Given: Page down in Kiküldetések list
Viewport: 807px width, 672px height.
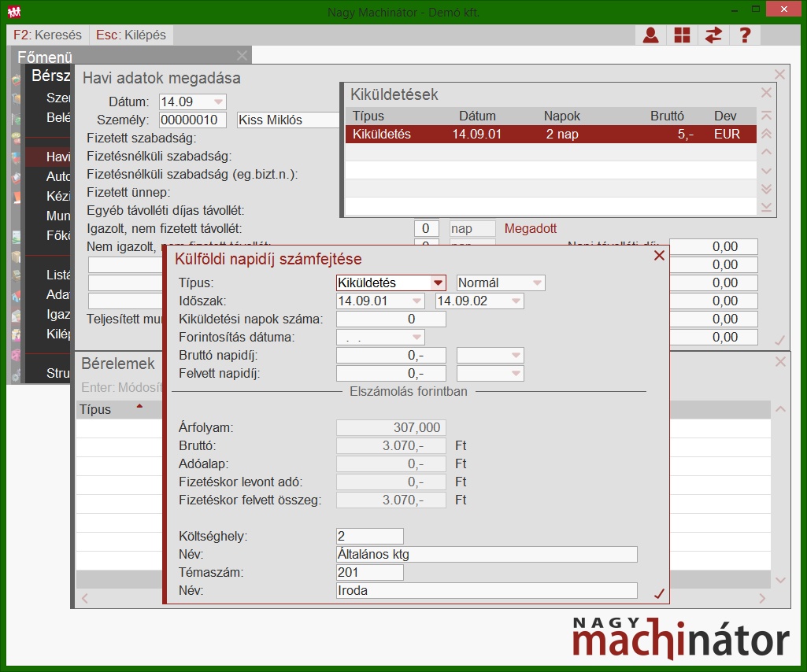Looking at the screenshot, I should click(x=766, y=189).
